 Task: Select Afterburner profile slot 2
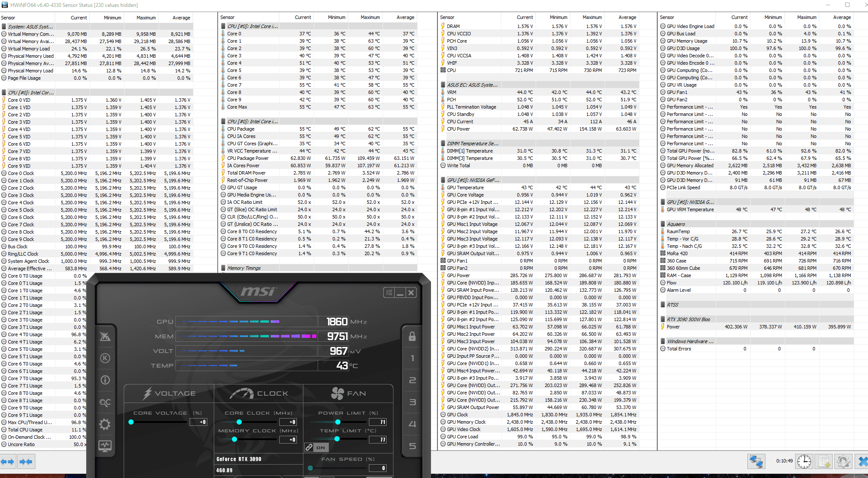click(x=412, y=380)
